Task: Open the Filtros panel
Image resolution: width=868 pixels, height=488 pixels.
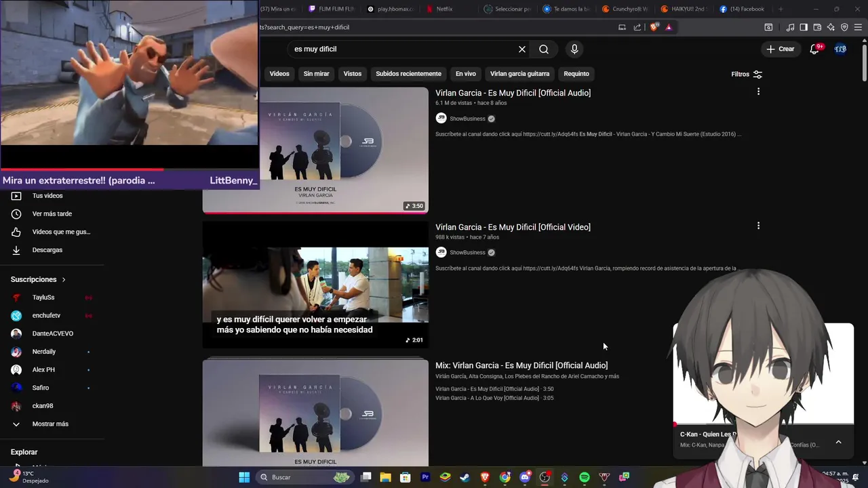Action: (747, 74)
